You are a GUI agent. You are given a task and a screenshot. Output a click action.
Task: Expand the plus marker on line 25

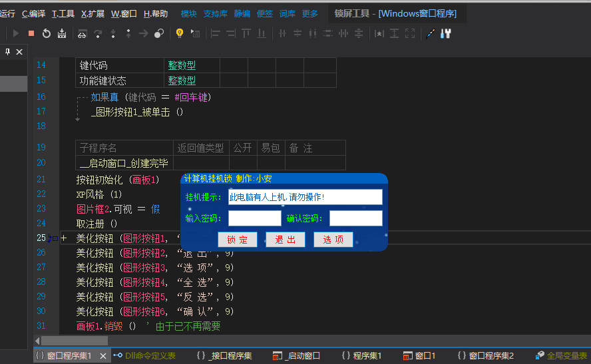(64, 238)
